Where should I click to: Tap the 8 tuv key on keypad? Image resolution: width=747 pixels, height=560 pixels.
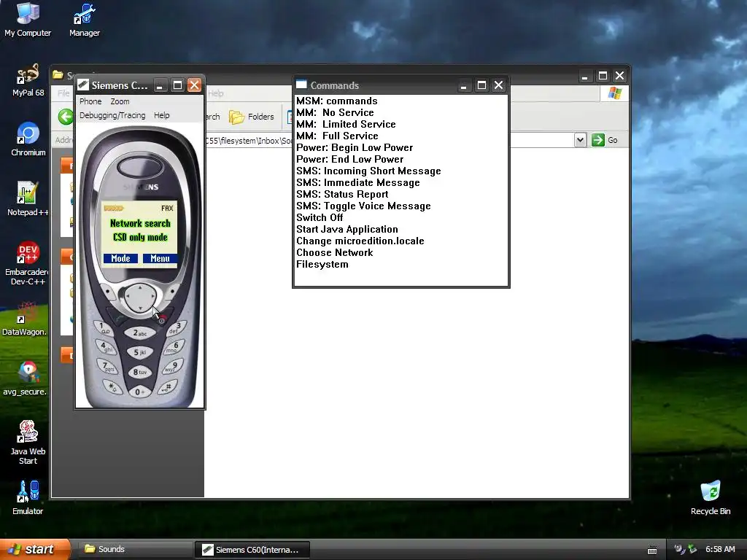click(x=139, y=372)
